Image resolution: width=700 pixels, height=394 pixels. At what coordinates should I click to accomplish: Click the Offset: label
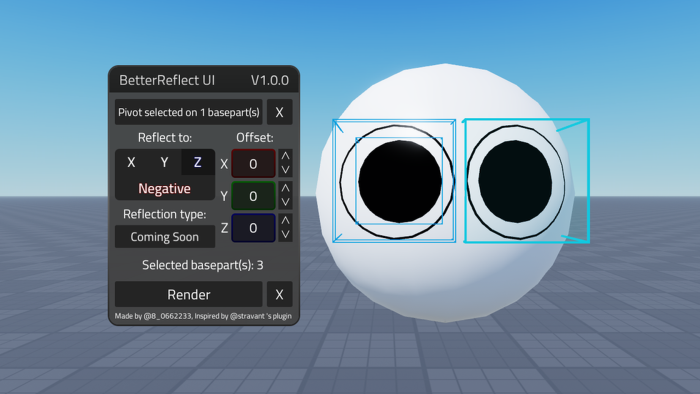254,137
